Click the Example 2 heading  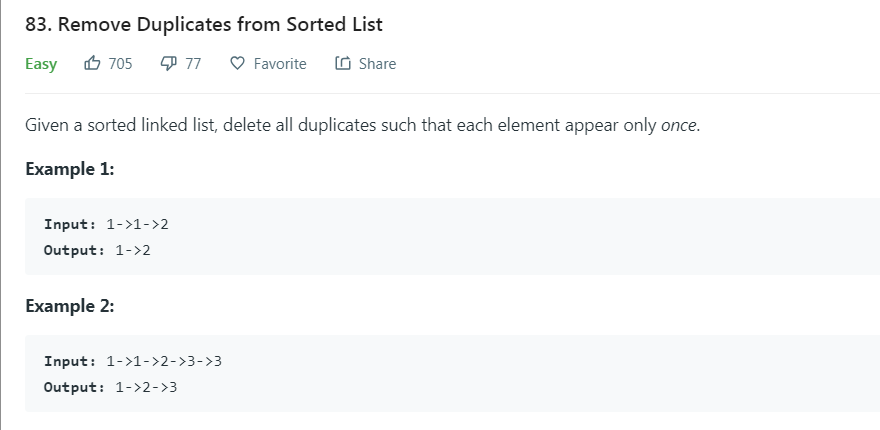point(70,305)
